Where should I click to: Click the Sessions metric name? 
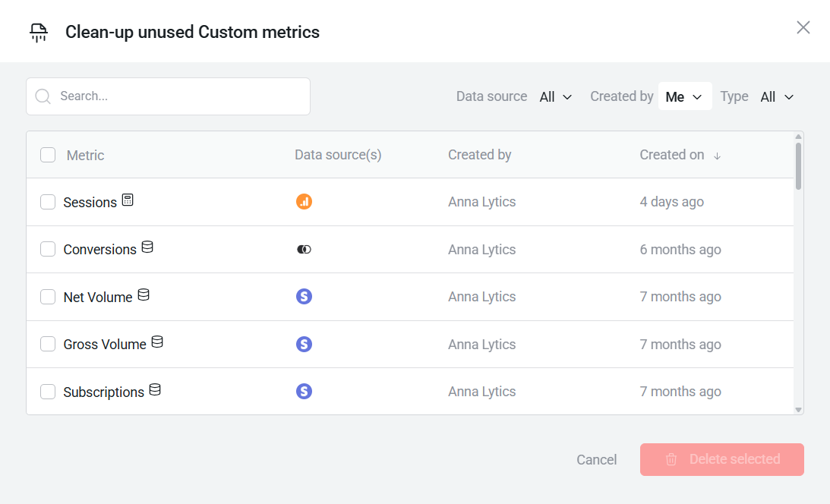90,203
